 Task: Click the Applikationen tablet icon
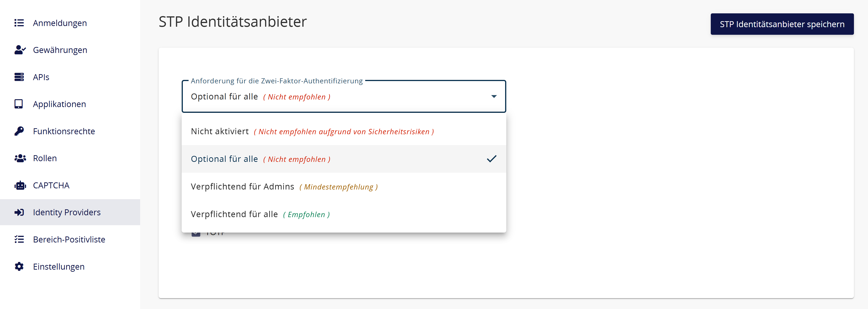pos(18,104)
